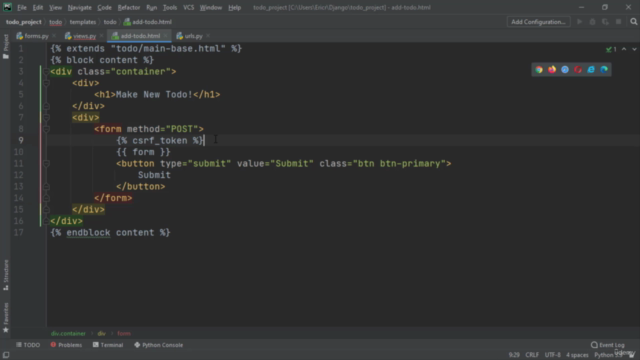The image size is (640, 360).
Task: Click the 'endblock' keyword on line 17
Action: [x=88, y=233]
